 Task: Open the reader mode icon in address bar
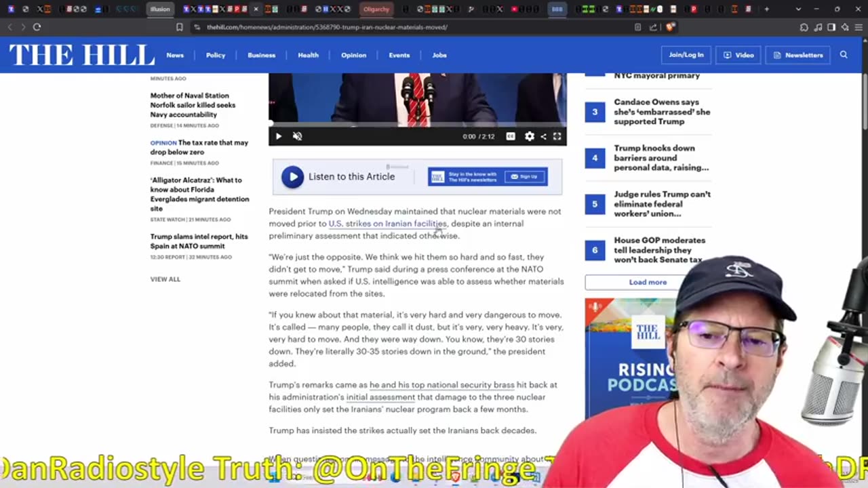pos(638,27)
